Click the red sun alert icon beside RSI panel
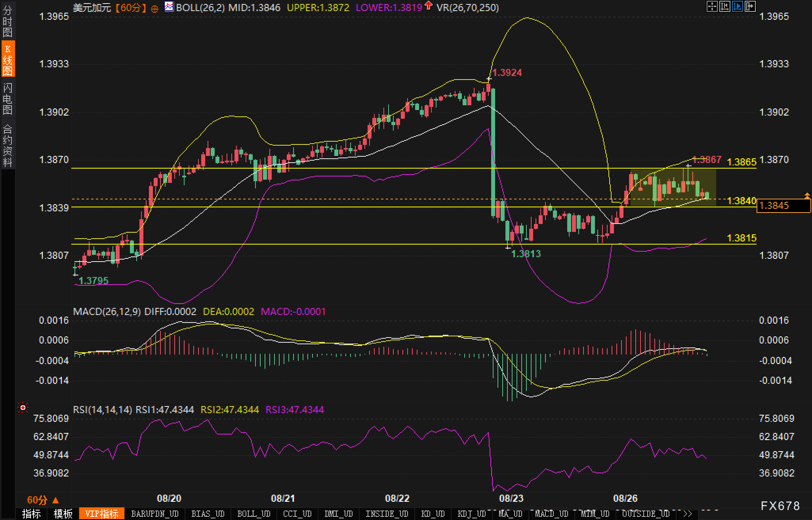 23,408
